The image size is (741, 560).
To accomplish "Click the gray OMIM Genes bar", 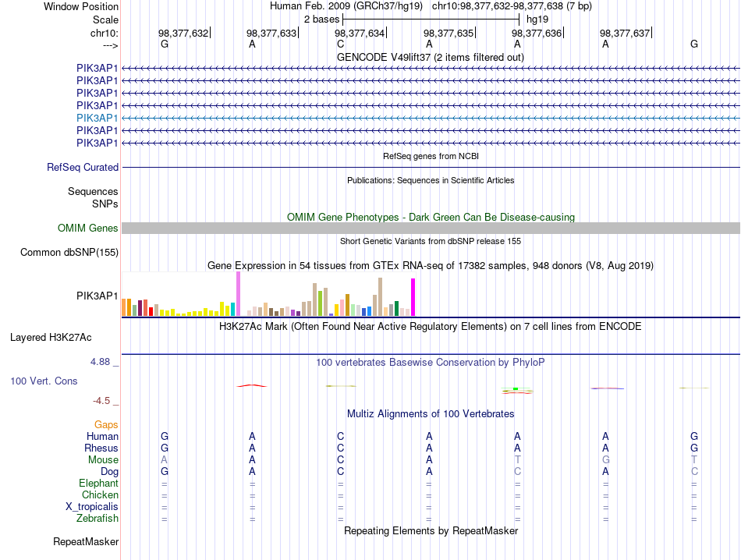I will (431, 229).
